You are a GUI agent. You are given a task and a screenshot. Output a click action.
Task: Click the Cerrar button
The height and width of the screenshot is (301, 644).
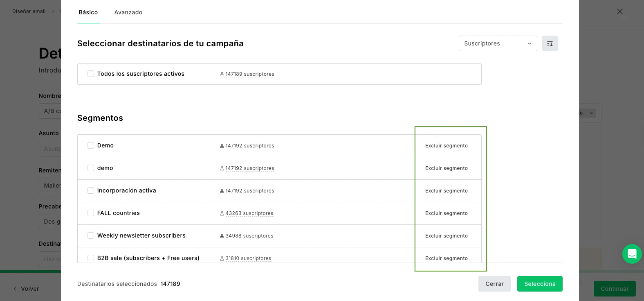tap(494, 284)
